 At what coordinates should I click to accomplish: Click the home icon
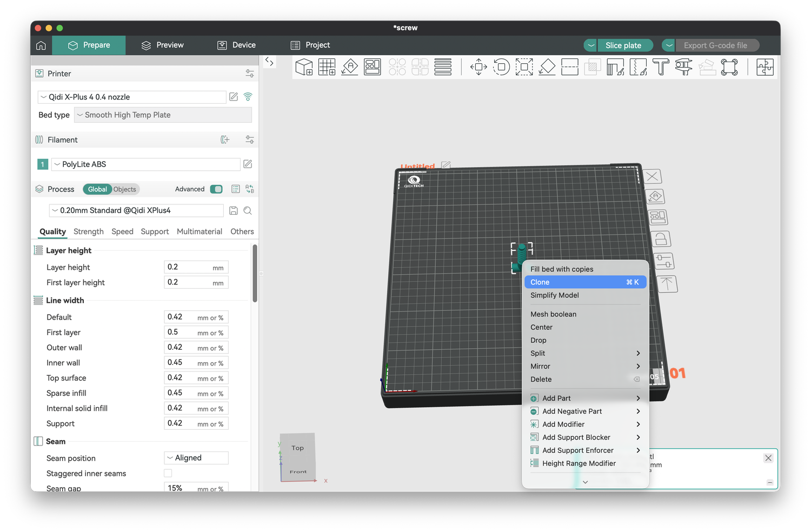tap(41, 45)
